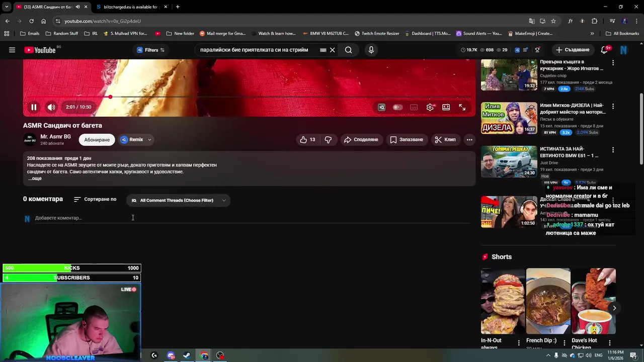Seek on the red video progress bar
This screenshot has height=362, width=644.
click(x=249, y=97)
